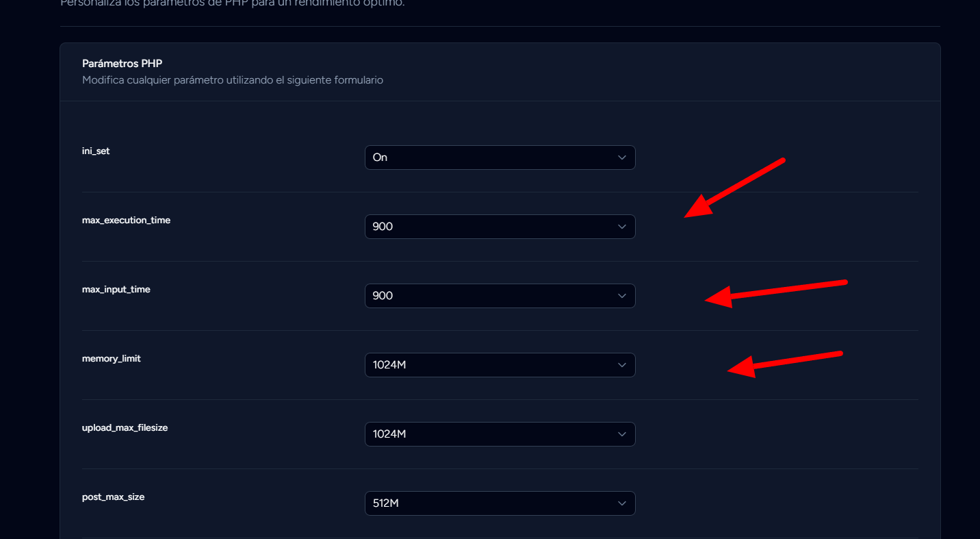Click the ini_set parameter label
The image size is (980, 539).
tap(96, 151)
